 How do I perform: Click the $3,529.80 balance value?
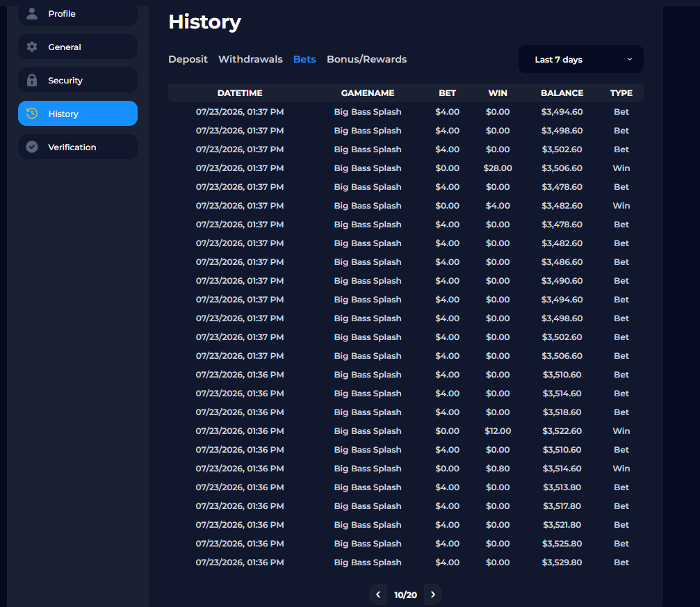coord(562,563)
